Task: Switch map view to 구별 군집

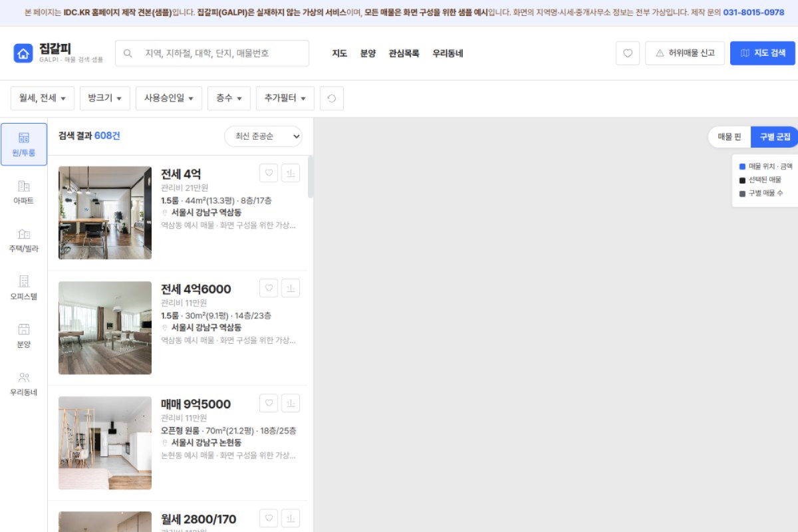Action: point(775,137)
